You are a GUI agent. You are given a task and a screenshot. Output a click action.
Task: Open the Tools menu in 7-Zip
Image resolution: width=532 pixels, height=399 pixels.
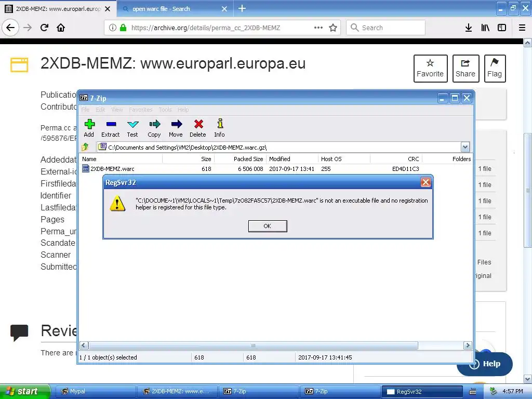(165, 110)
